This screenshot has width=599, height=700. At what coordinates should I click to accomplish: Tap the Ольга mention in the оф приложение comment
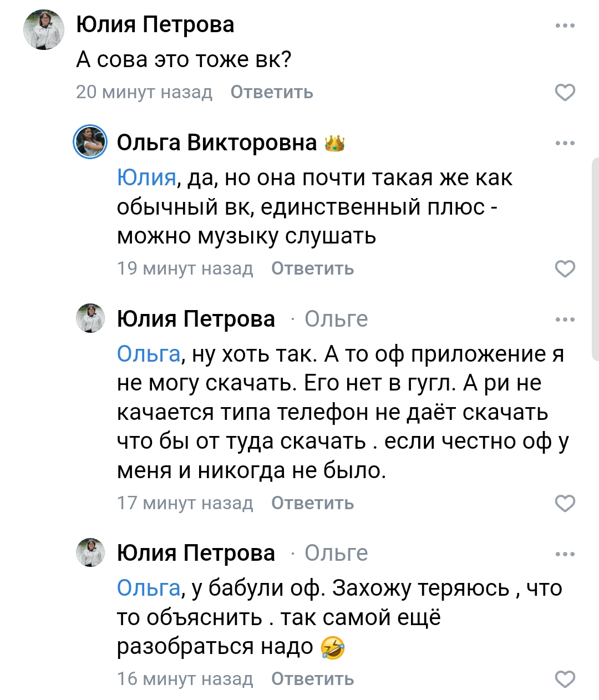pyautogui.click(x=149, y=354)
